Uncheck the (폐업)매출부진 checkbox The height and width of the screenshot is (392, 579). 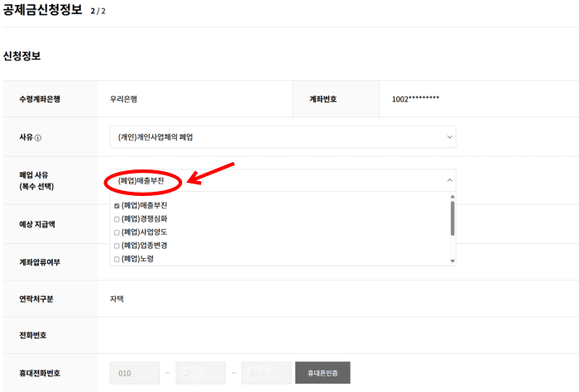[117, 206]
